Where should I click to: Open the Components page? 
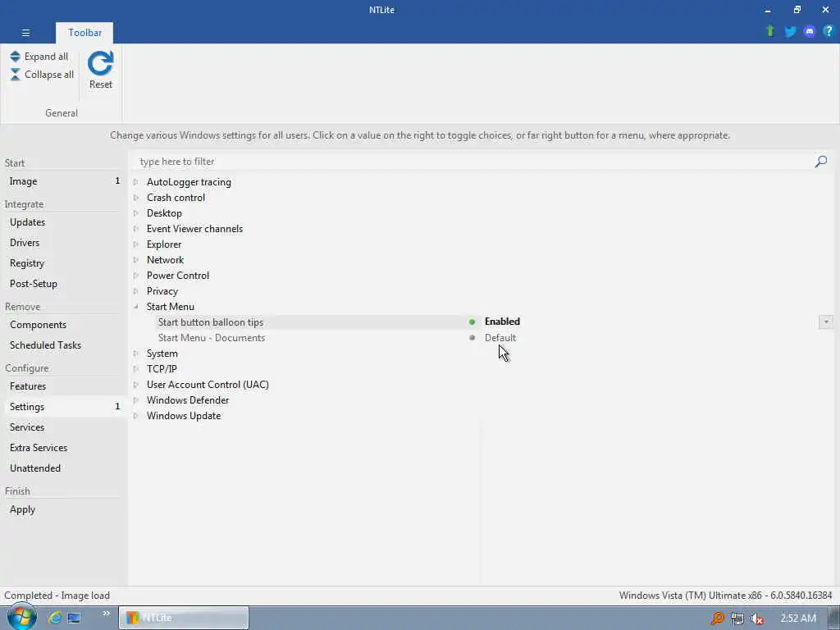click(64, 325)
